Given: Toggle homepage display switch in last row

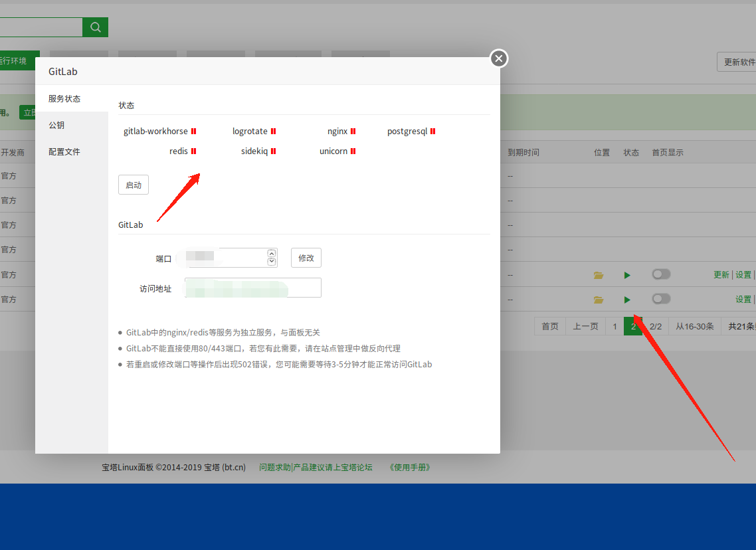Looking at the screenshot, I should (661, 299).
